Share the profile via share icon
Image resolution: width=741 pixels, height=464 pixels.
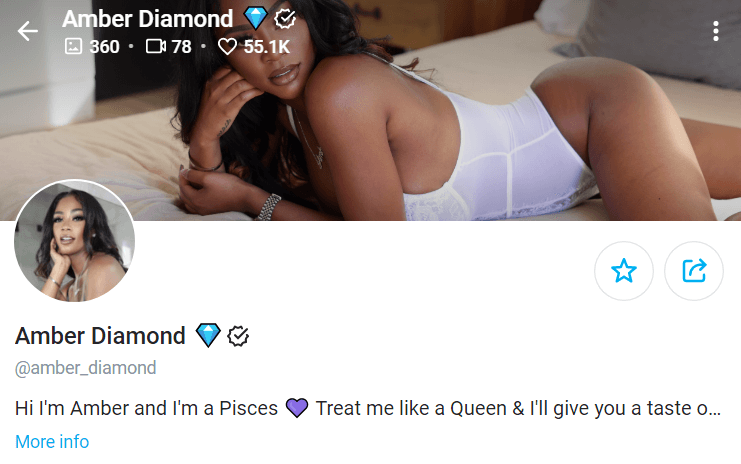tap(694, 271)
